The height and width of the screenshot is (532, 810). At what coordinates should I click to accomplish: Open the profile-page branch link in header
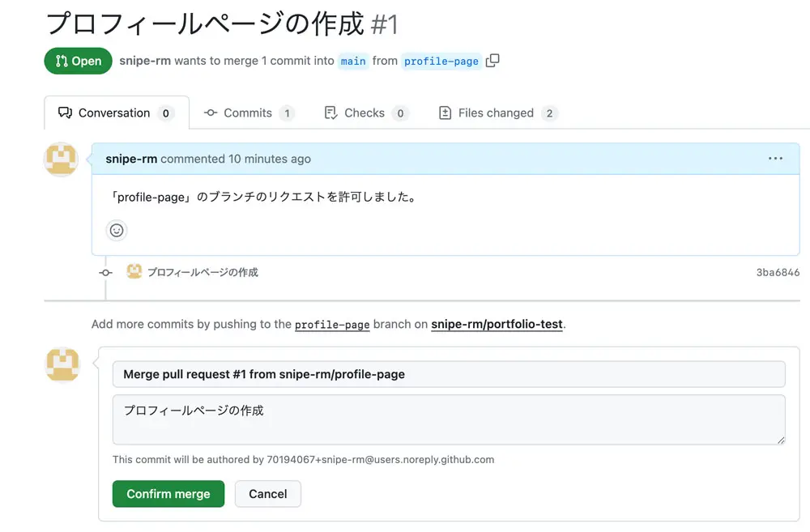pyautogui.click(x=441, y=62)
